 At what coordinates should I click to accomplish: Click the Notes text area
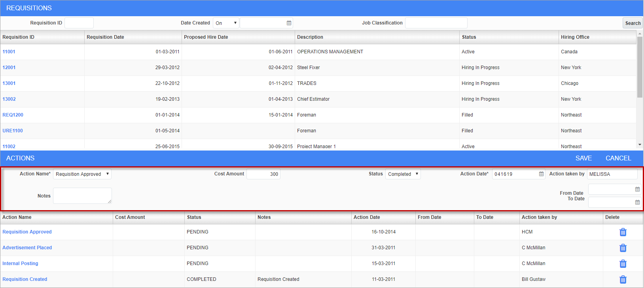pos(82,196)
